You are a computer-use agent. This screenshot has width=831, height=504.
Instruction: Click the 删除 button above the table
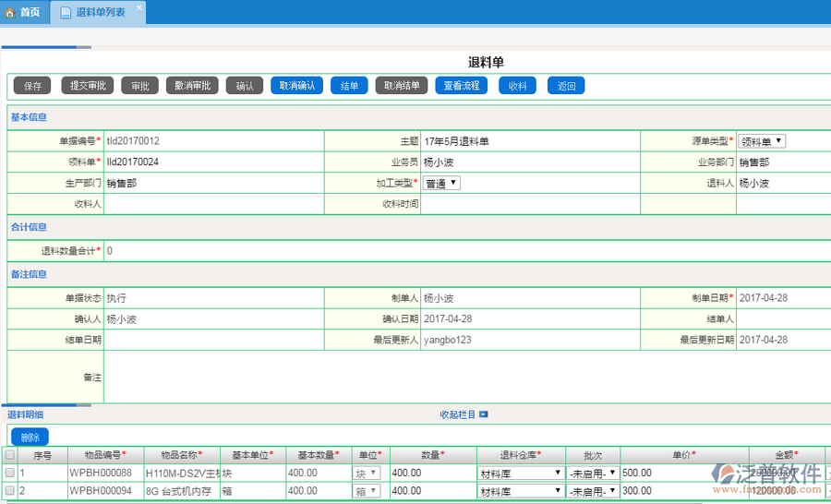tap(30, 437)
